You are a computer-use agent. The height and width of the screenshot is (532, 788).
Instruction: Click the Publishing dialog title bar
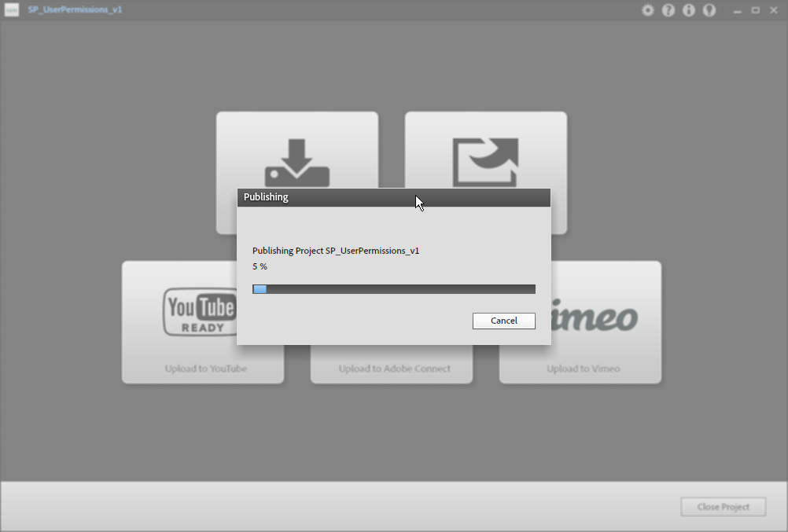pos(393,197)
